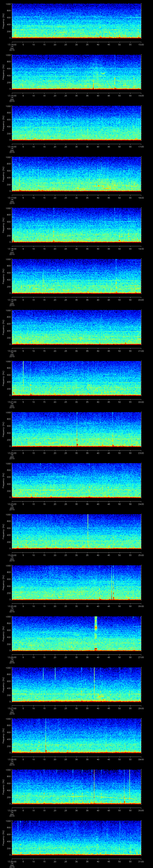Select the 35-second spike in 13:24:00 spectrogram

click(88, 531)
